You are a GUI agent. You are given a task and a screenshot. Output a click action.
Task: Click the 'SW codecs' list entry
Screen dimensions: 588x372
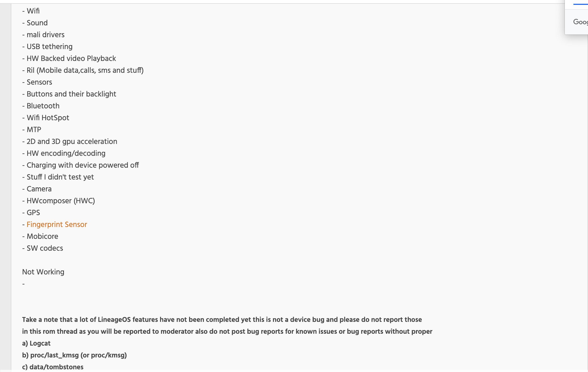(43, 248)
